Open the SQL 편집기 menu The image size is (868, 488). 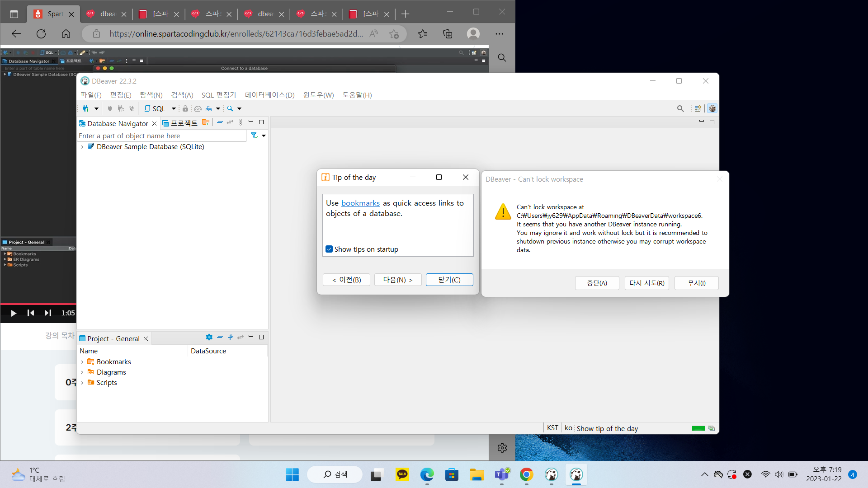coord(219,95)
